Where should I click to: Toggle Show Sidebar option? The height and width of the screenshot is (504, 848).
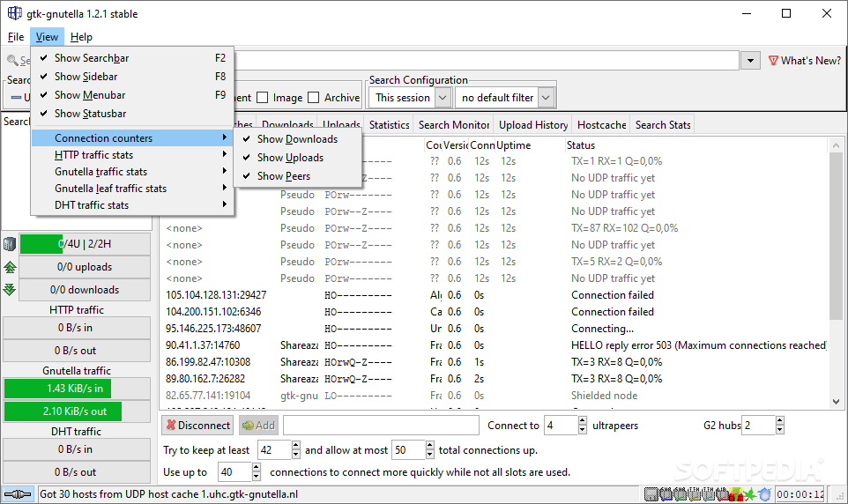(x=132, y=77)
